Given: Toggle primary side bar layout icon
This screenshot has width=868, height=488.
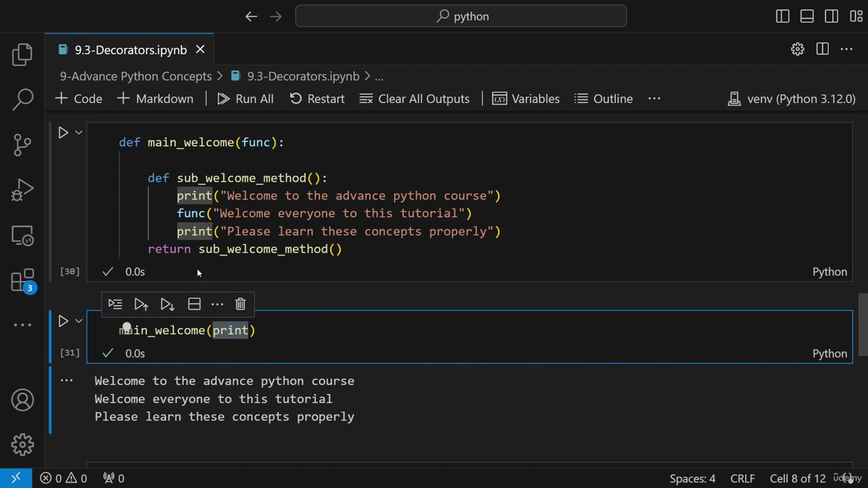Looking at the screenshot, I should 783,16.
